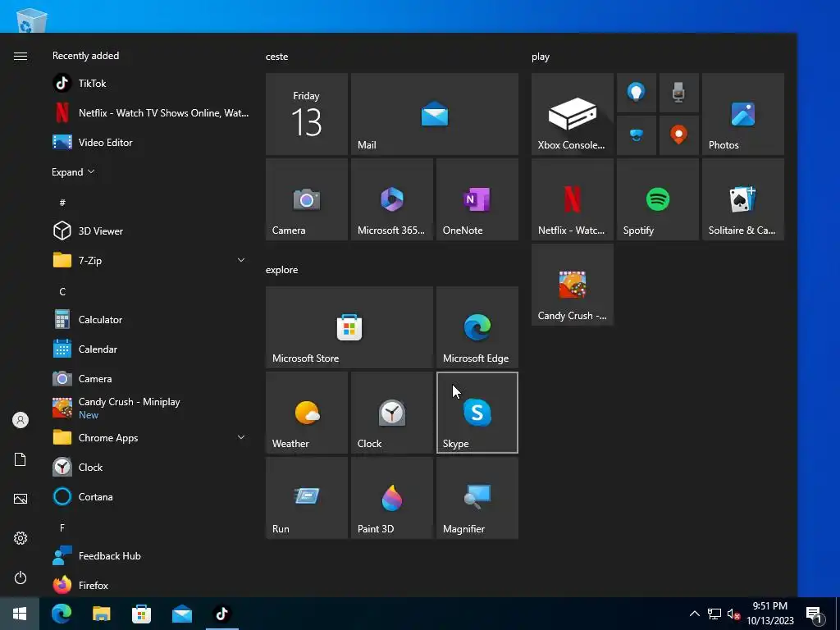
Task: Launch Calculator from the app list
Action: tap(150, 319)
